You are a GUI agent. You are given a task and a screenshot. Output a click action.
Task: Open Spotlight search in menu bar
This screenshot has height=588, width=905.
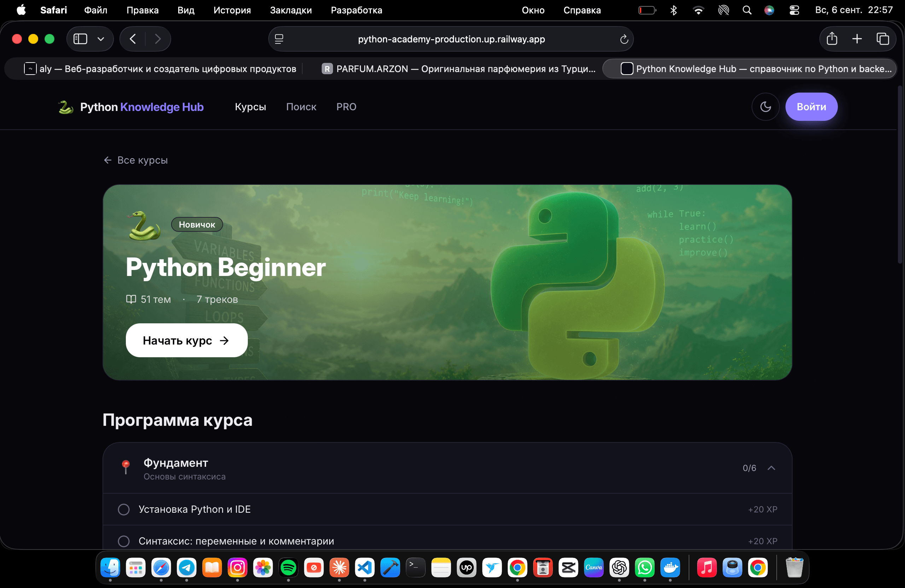[x=747, y=10]
